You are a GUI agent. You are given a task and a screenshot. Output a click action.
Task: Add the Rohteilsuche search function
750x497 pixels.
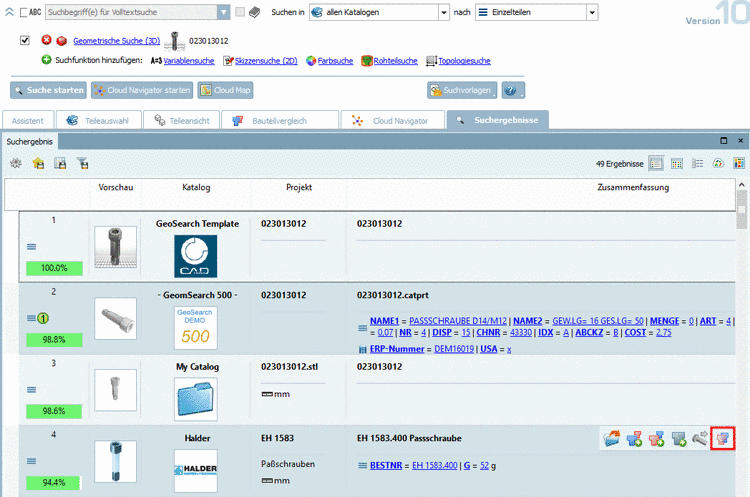click(395, 61)
